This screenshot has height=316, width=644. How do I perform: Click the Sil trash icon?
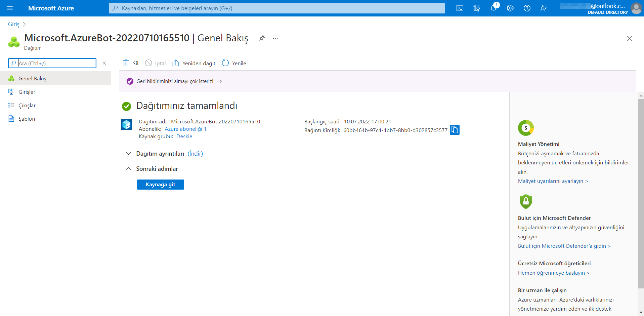pos(126,63)
